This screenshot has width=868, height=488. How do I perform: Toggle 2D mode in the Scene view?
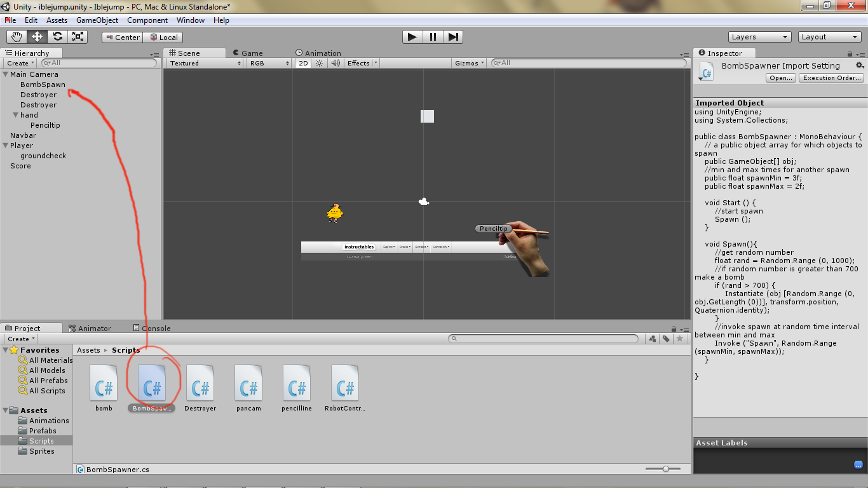(x=303, y=63)
